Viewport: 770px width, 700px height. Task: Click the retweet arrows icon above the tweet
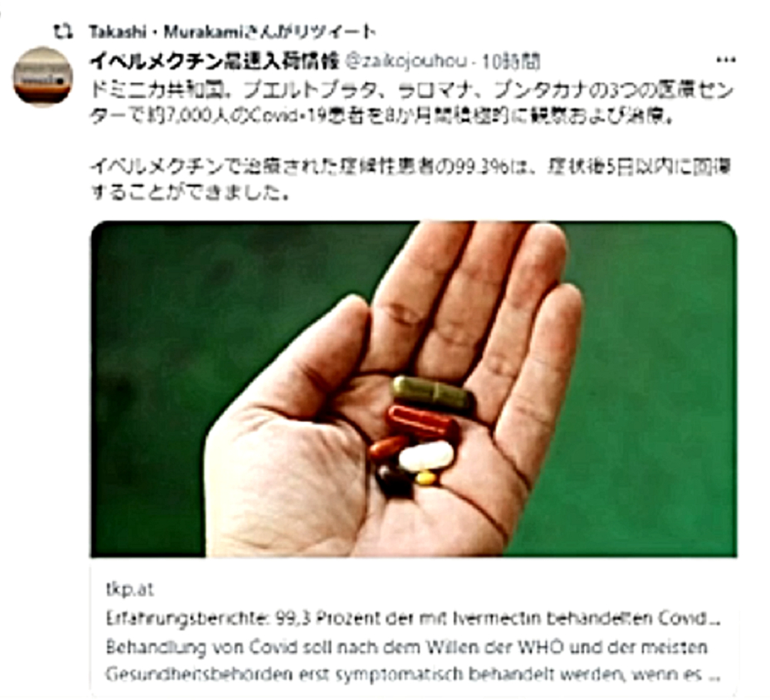click(x=63, y=32)
